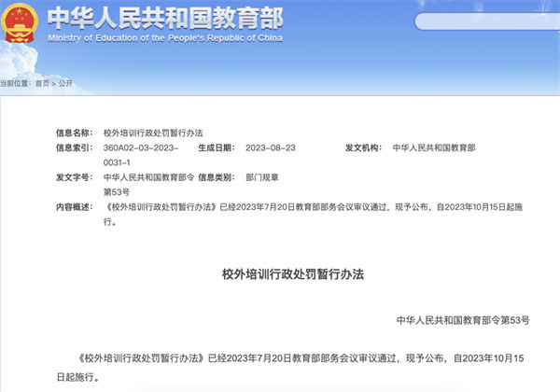Click the article body paragraph starting 《校外培训
This screenshot has width=560, height=392.
point(290,368)
